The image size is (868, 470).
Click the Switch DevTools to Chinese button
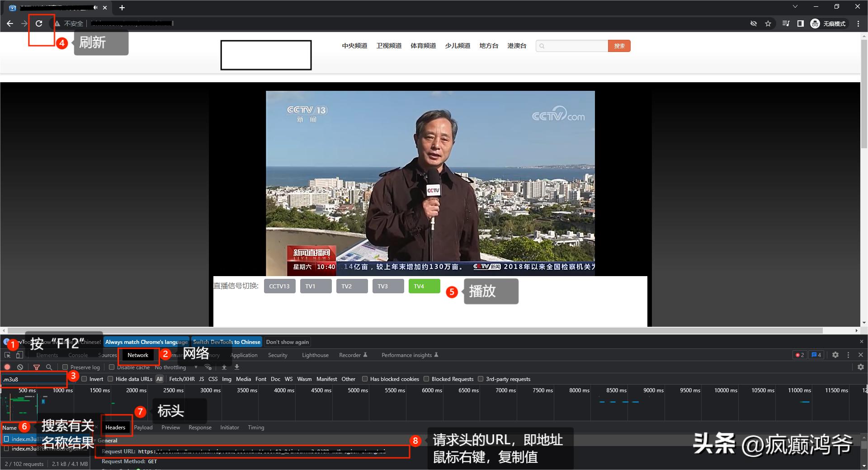[x=226, y=342]
